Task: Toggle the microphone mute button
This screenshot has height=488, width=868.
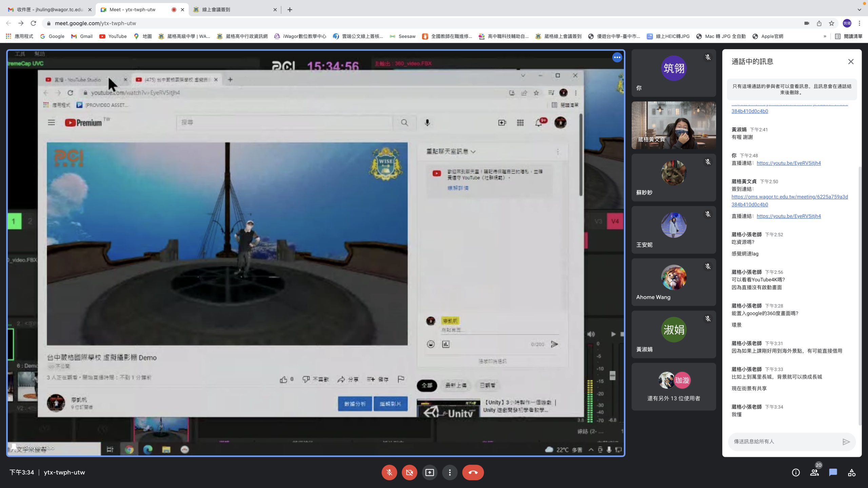Action: tap(389, 472)
